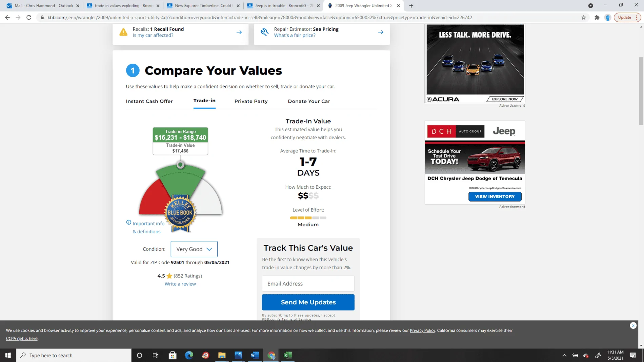The height and width of the screenshot is (362, 644).
Task: Open Word from the taskbar
Action: tap(255, 355)
